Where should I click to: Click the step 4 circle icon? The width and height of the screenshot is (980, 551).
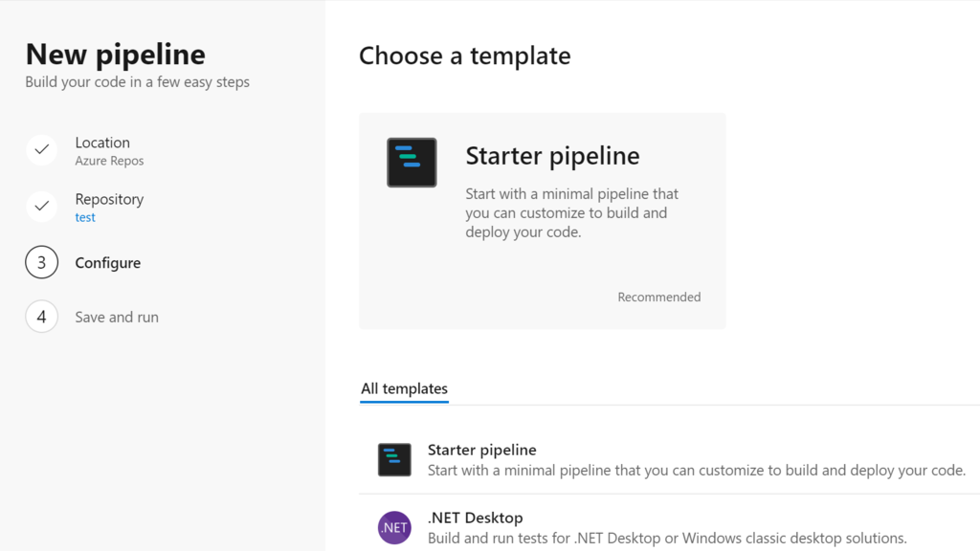41,317
